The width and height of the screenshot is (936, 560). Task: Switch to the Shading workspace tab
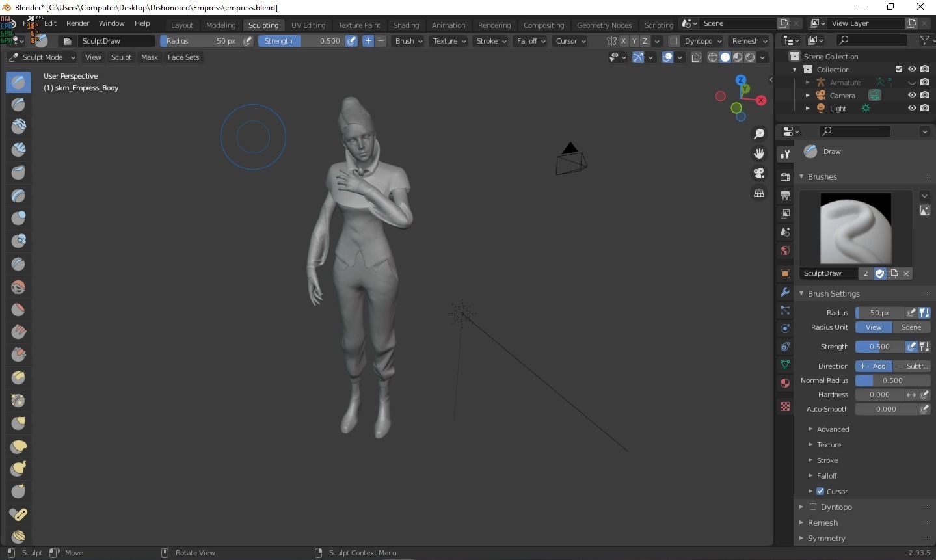click(x=406, y=25)
